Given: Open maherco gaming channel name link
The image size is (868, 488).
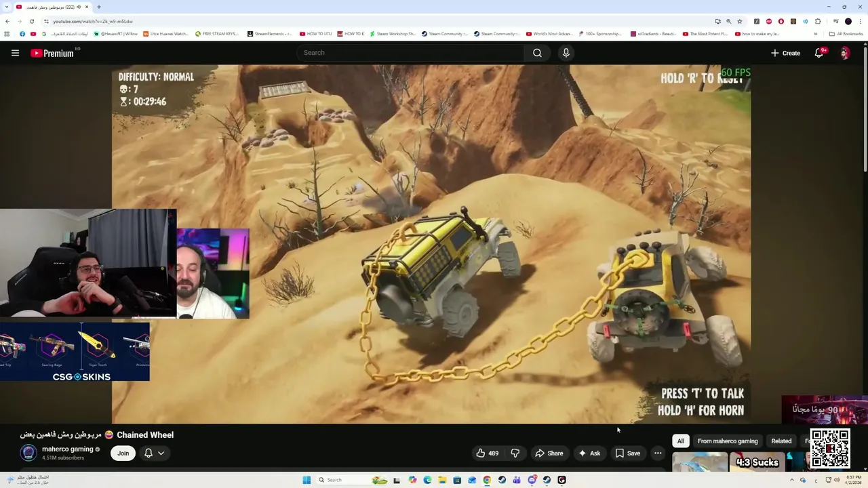Looking at the screenshot, I should point(67,449).
